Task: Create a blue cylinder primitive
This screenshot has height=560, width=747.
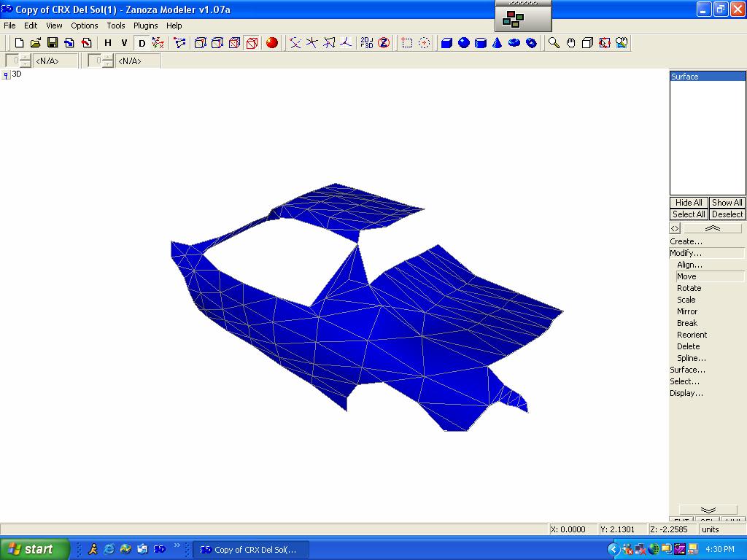Action: (481, 43)
